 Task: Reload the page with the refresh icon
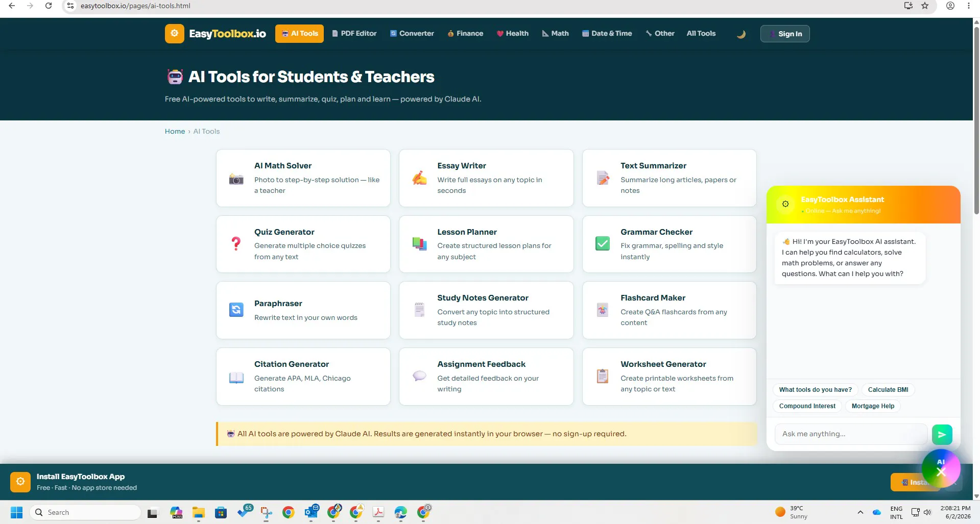click(49, 6)
